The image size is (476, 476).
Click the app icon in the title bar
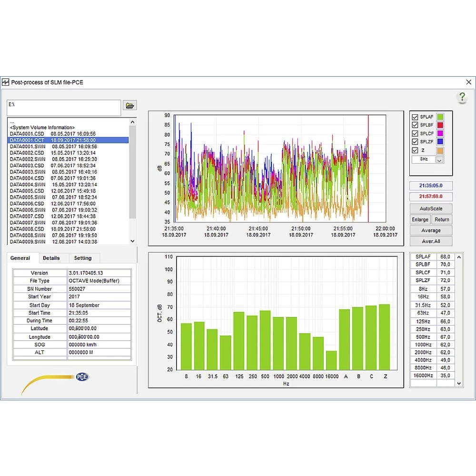tap(6, 82)
